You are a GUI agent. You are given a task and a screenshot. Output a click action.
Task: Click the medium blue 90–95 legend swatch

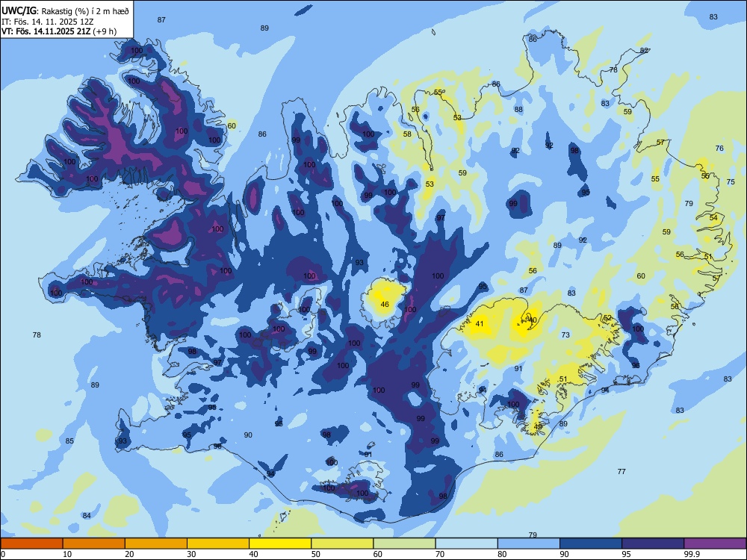click(x=591, y=544)
